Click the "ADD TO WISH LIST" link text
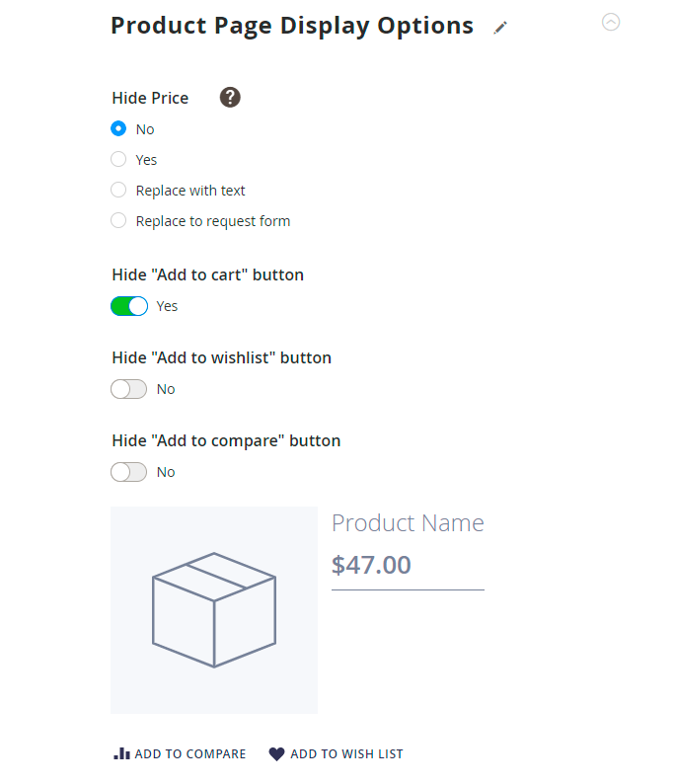This screenshot has width=675, height=784. [346, 754]
